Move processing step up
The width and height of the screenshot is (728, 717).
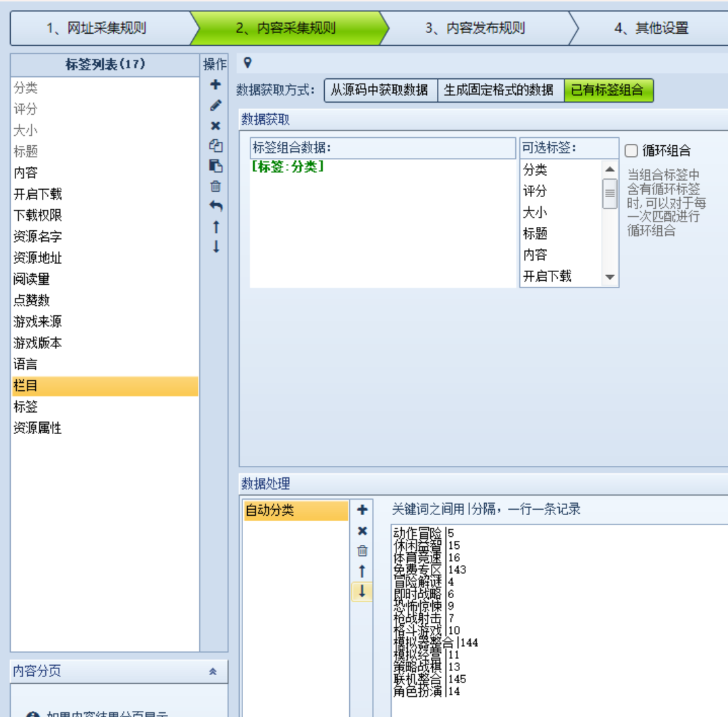[x=362, y=570]
